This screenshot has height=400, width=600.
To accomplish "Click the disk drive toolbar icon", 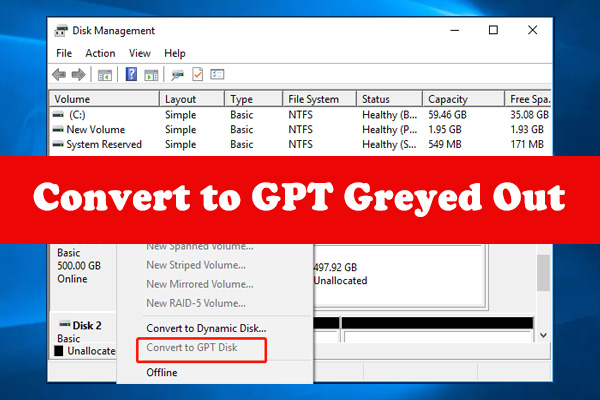I will (x=177, y=75).
